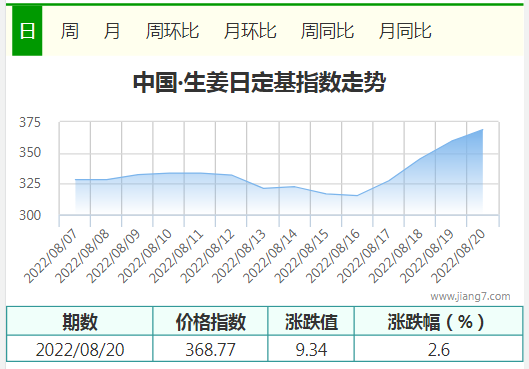This screenshot has height=369, width=529.
Task: Click the chart title 中国·生姜日定基指数走势
Action: [x=259, y=82]
